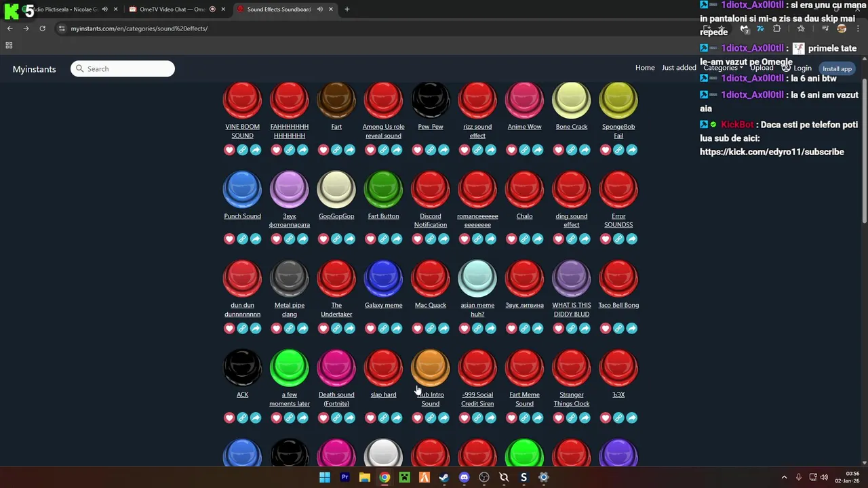The width and height of the screenshot is (868, 488).
Task: Favorite dun dun dunnnnnnnn with heart
Action: pos(229,328)
